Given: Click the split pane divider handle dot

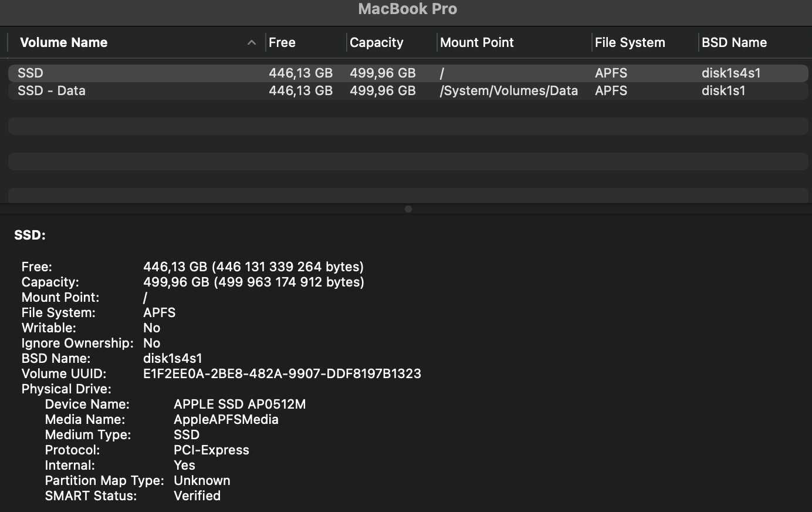Looking at the screenshot, I should 408,209.
